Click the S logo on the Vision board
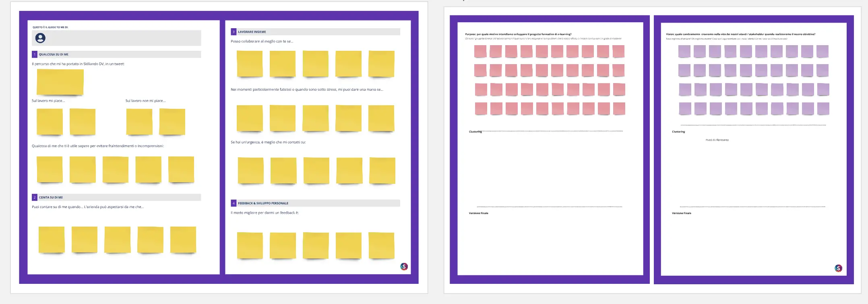This screenshot has width=868, height=304. [838, 268]
